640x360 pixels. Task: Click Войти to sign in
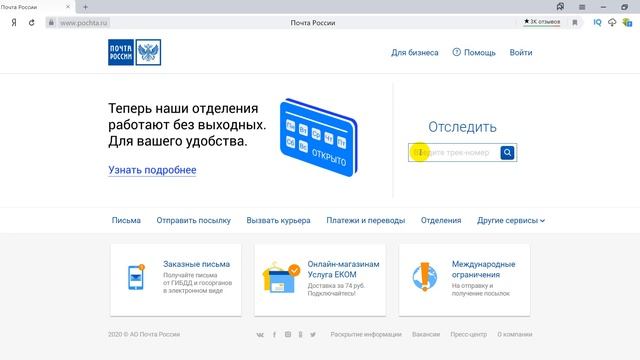(521, 53)
